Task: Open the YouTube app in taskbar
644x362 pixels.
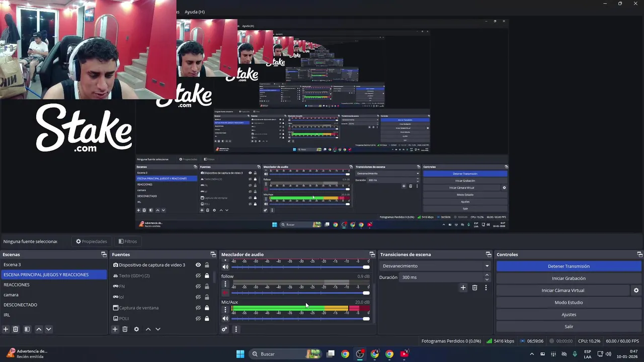Action: 404,354
